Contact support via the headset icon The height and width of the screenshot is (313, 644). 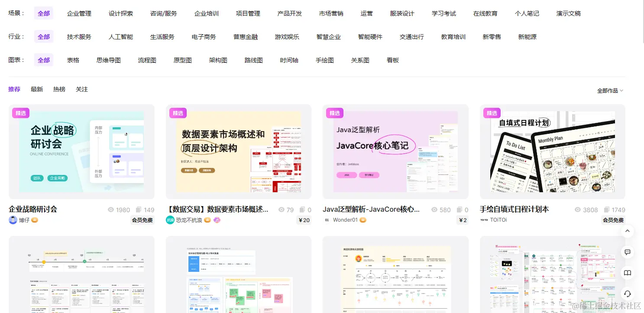pyautogui.click(x=627, y=294)
